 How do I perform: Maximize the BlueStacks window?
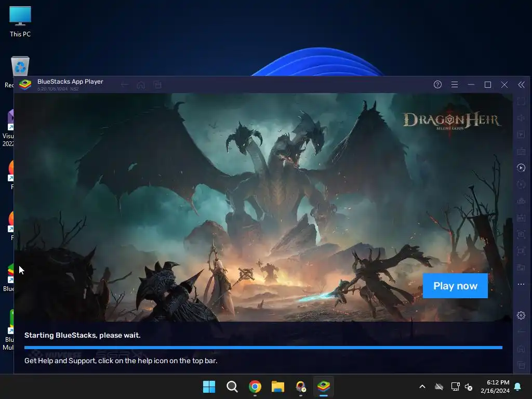pyautogui.click(x=487, y=85)
